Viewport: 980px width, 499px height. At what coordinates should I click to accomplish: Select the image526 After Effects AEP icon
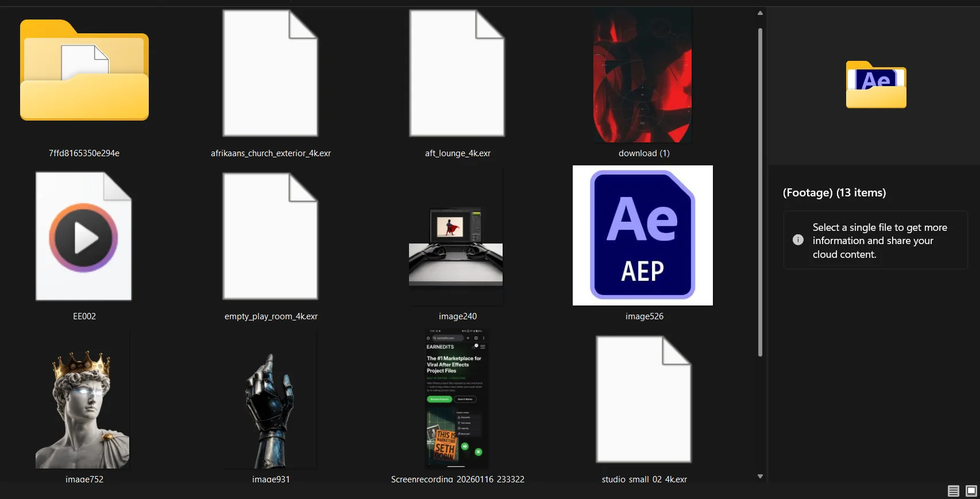(643, 235)
